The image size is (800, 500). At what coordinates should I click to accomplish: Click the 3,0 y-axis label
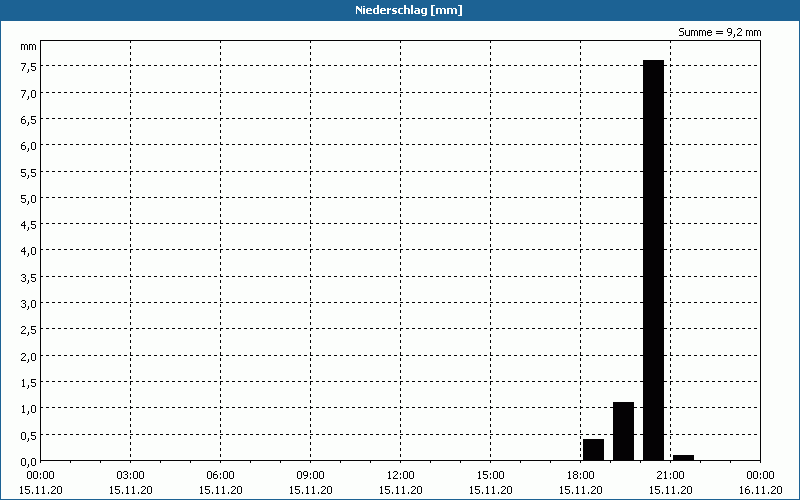coord(29,305)
